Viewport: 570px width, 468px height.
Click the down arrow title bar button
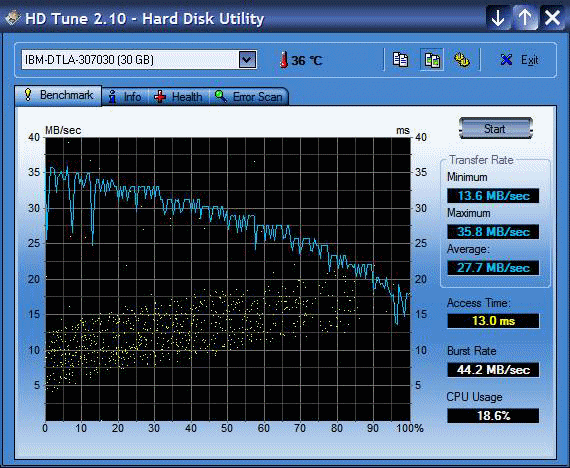pyautogui.click(x=498, y=17)
